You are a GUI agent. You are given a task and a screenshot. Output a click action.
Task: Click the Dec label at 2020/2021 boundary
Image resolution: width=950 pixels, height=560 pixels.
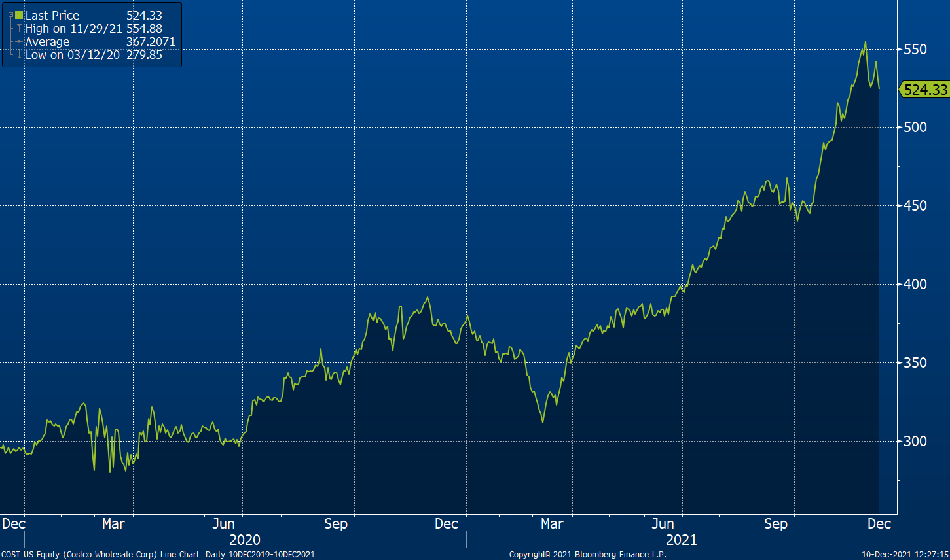point(447,524)
